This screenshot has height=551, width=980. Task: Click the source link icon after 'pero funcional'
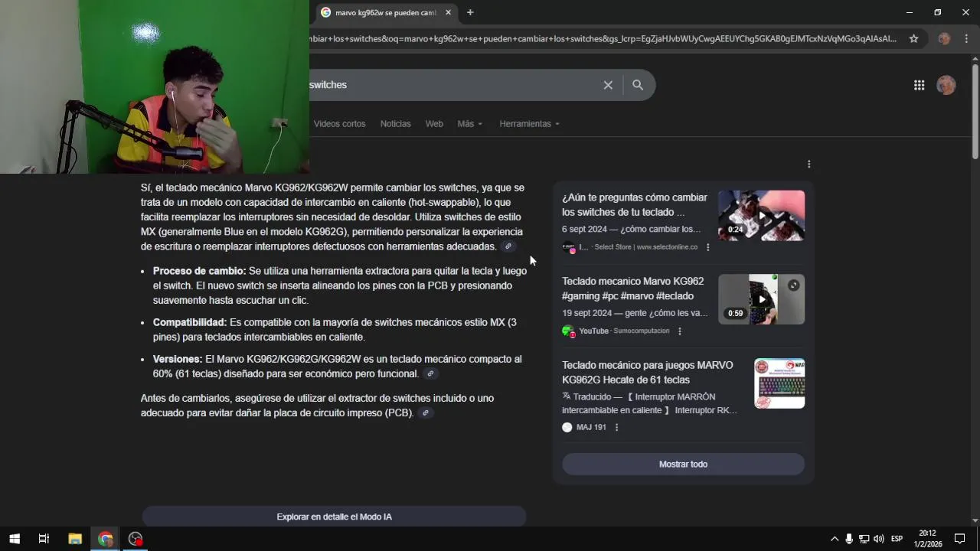click(x=430, y=373)
